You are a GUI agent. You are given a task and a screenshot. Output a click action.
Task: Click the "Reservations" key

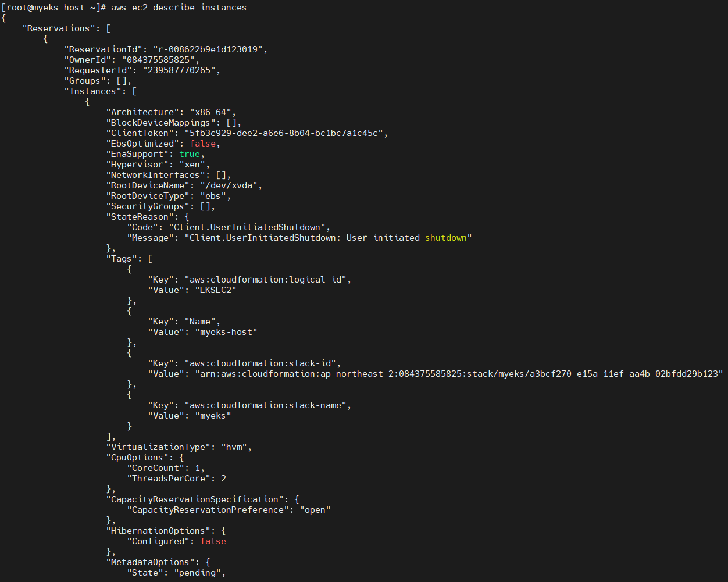click(x=59, y=28)
